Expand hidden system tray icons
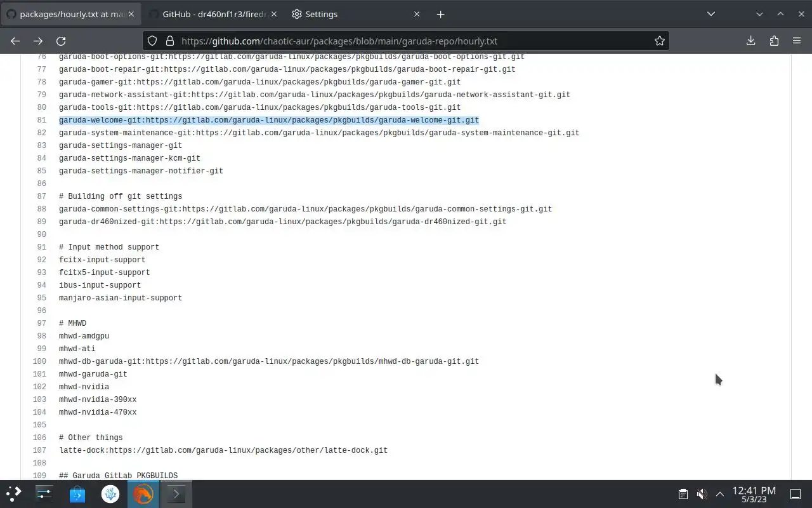This screenshot has height=508, width=812. (720, 494)
